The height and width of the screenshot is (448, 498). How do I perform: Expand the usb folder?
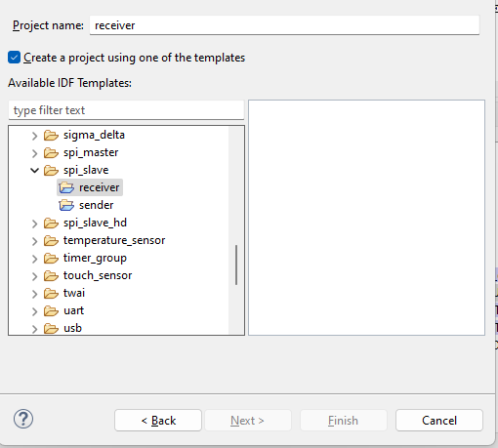point(34,329)
